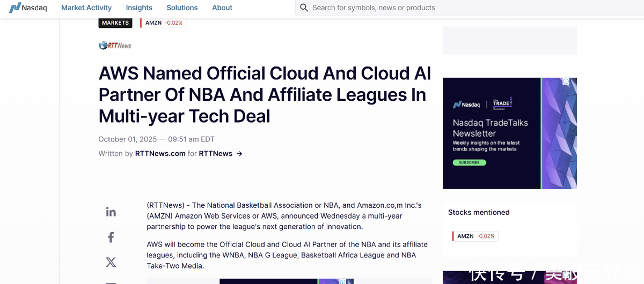Open the Solutions navigation menu
644x284 pixels.
[182, 8]
